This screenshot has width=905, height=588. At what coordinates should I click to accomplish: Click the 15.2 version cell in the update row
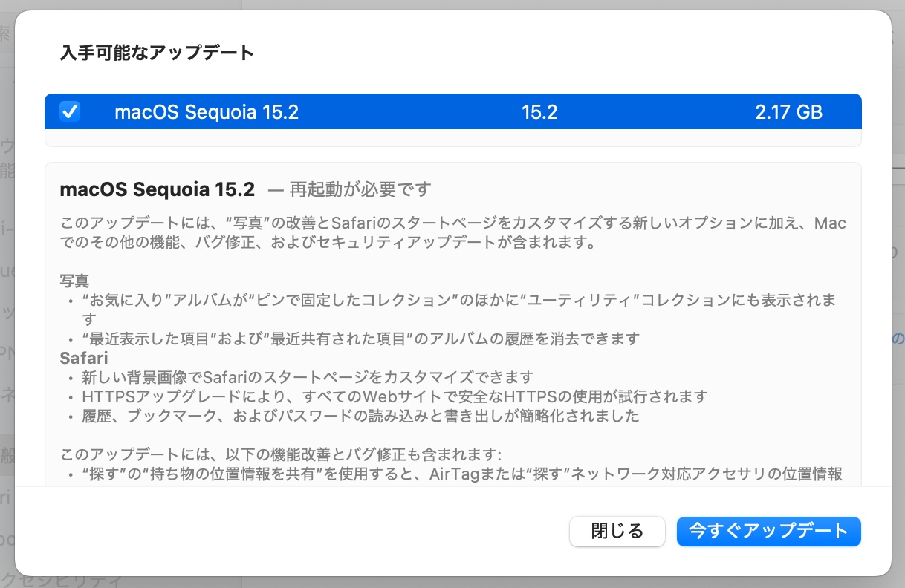point(539,112)
